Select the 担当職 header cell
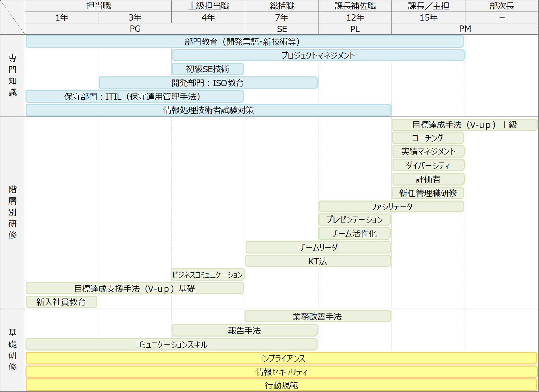Viewport: 539px width, 392px height. tap(98, 6)
